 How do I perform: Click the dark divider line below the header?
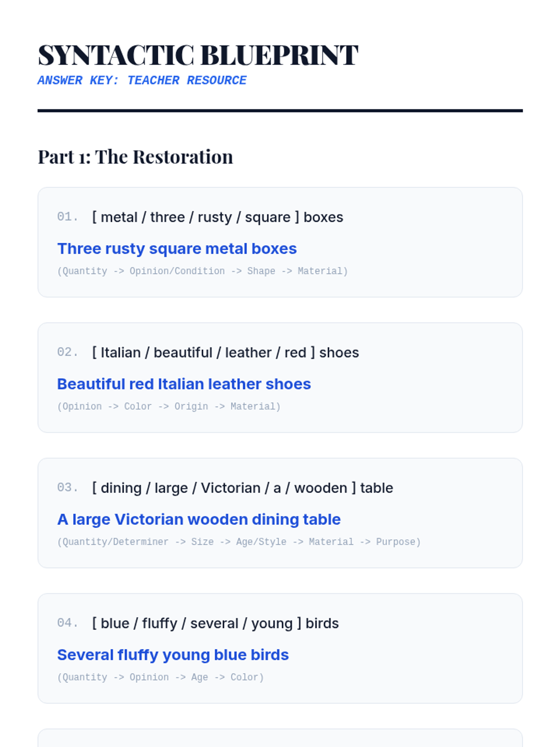(x=280, y=111)
